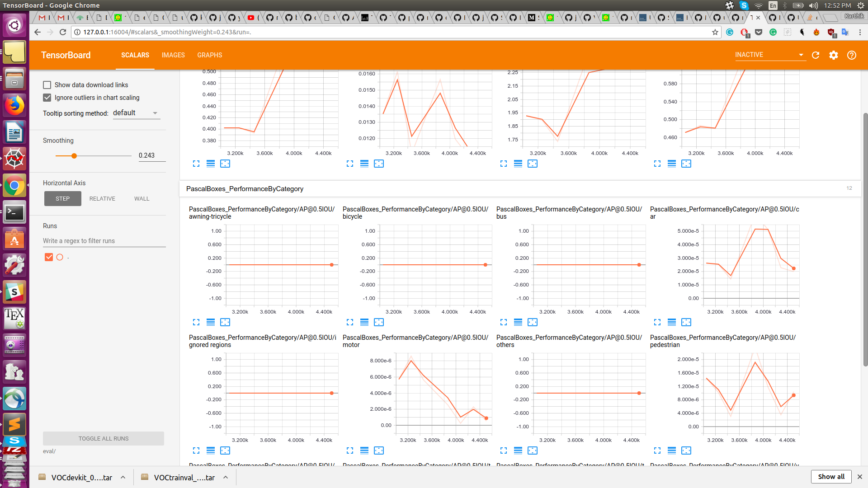Fit domain to data on bus chart
Screen dimensions: 868x488
tap(533, 322)
